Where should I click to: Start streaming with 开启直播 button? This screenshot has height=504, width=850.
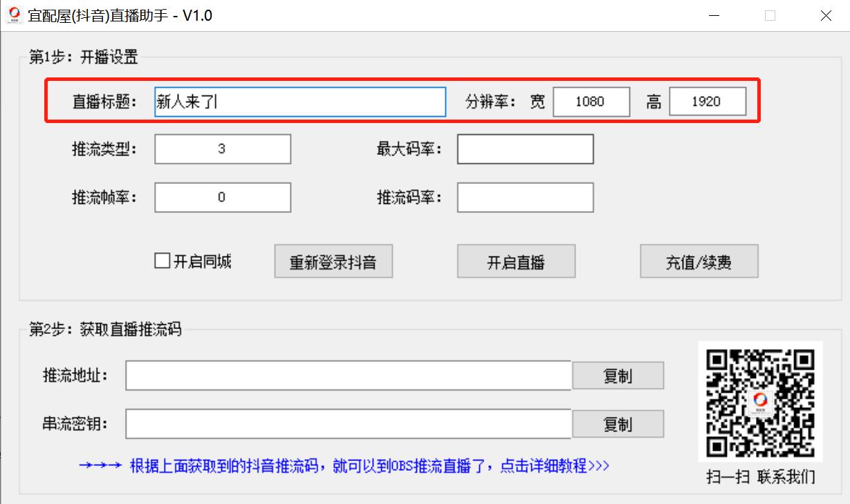[x=516, y=261]
